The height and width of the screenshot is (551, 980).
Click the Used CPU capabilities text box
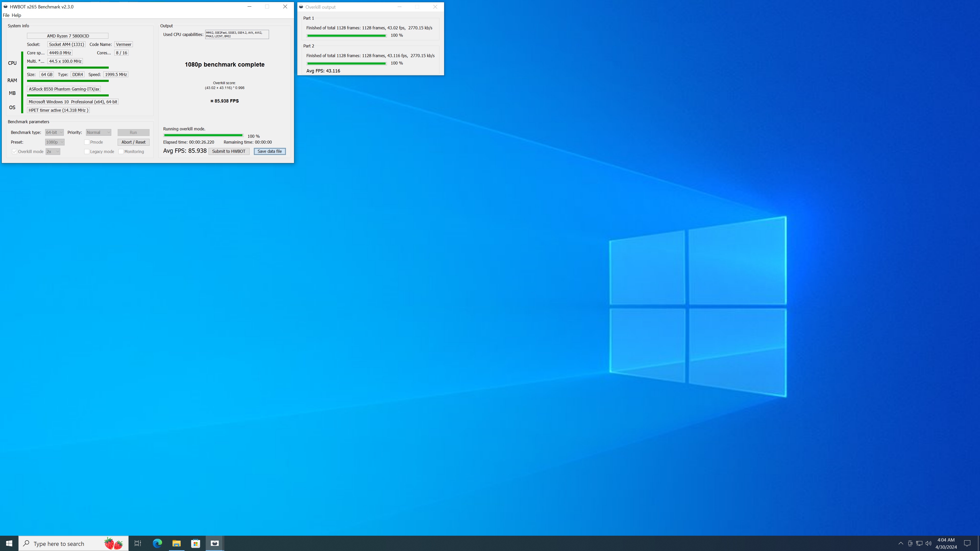pyautogui.click(x=237, y=34)
